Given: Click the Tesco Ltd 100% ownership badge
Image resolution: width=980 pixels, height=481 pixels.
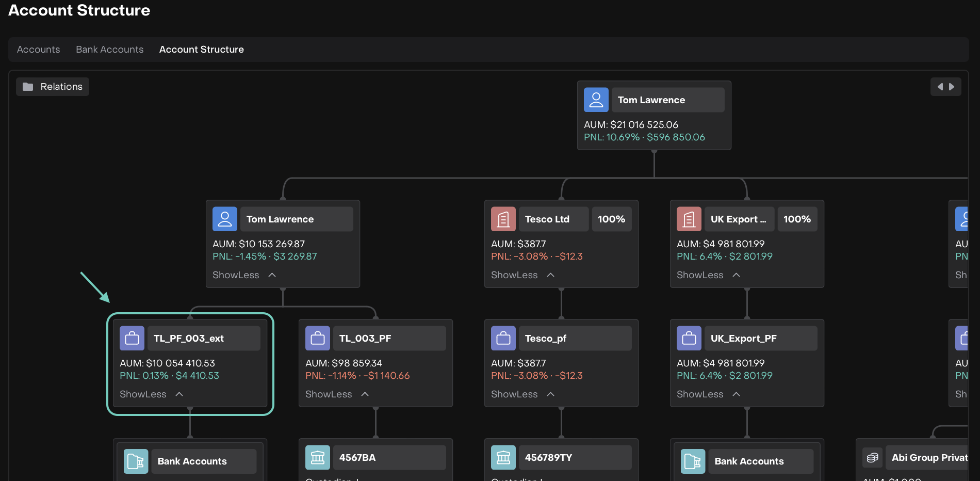Looking at the screenshot, I should click(611, 219).
